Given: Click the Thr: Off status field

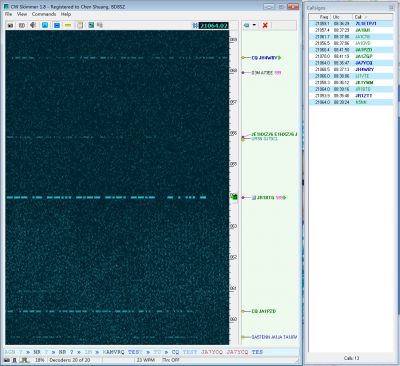Looking at the screenshot, I should 171,360.
